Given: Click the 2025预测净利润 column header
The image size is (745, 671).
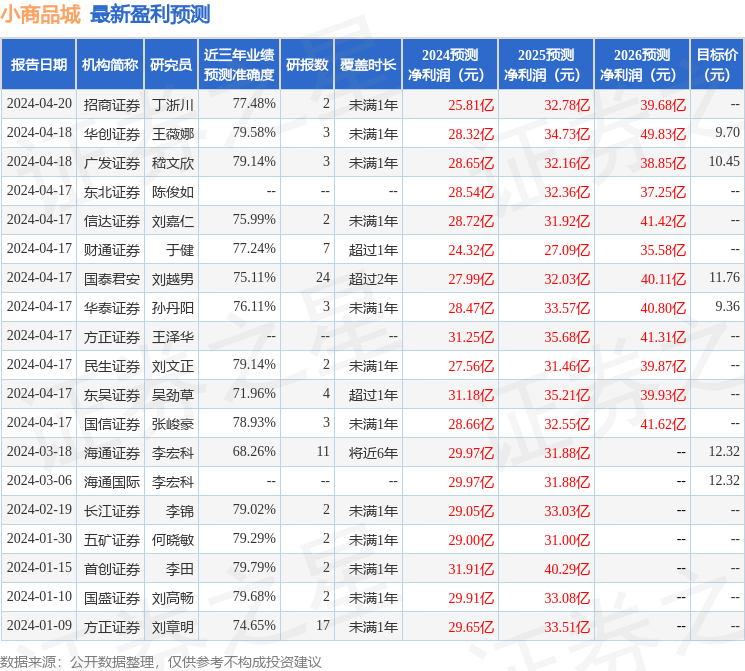Looking at the screenshot, I should click(546, 65).
